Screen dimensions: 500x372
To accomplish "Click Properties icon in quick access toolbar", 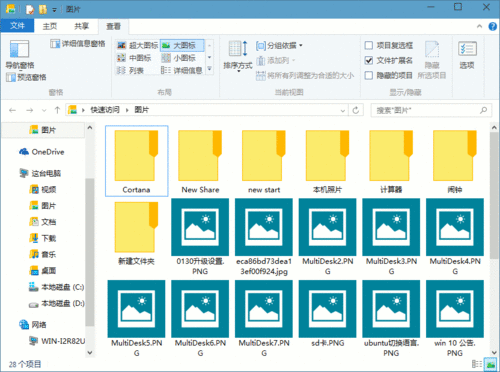I will pyautogui.click(x=30, y=9).
